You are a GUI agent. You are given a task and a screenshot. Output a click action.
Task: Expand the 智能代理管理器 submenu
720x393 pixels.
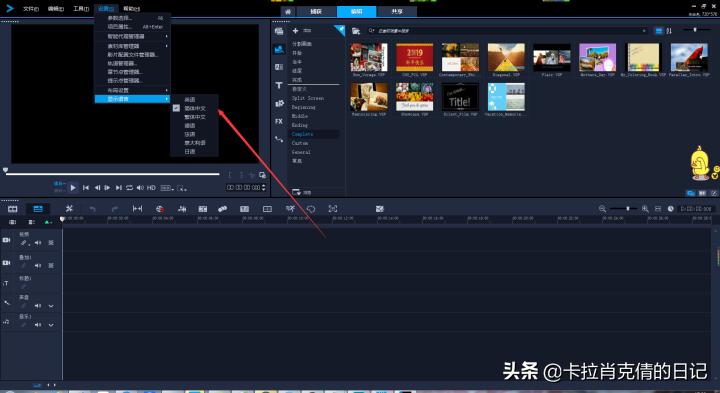(x=132, y=36)
